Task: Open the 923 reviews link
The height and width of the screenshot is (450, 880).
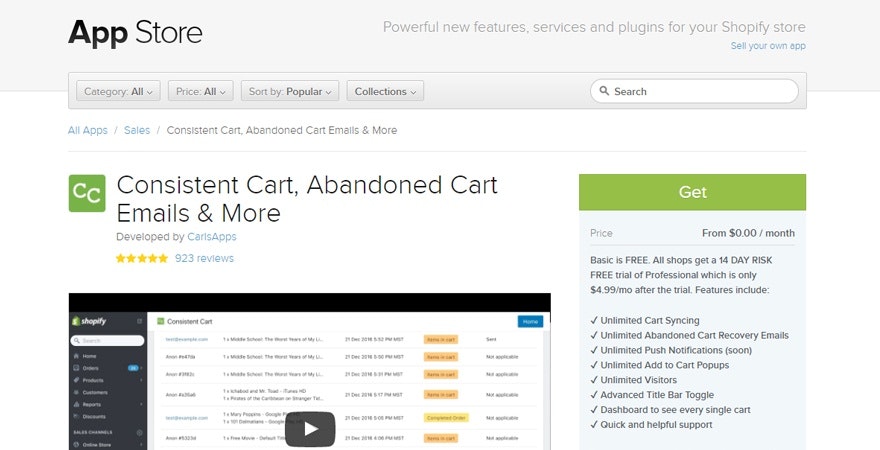Action: pos(204,258)
